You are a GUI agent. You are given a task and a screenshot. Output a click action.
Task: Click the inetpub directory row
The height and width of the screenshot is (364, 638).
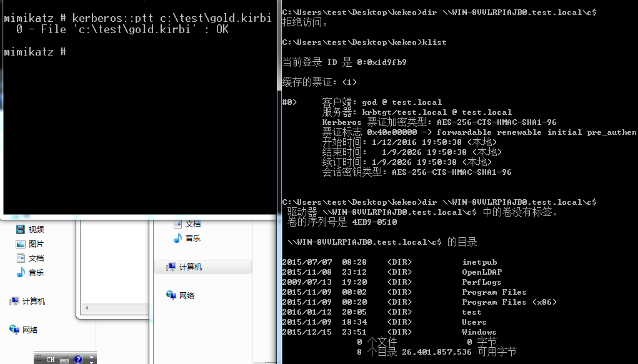point(389,262)
